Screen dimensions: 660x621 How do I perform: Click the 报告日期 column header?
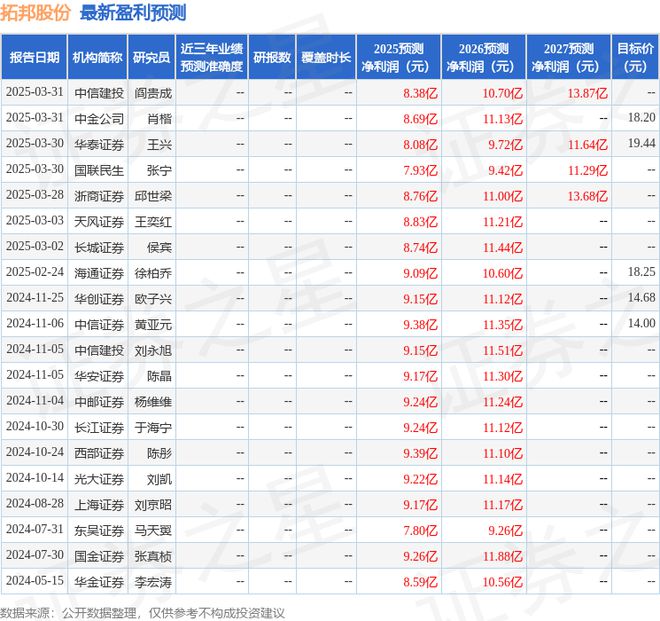tap(34, 57)
